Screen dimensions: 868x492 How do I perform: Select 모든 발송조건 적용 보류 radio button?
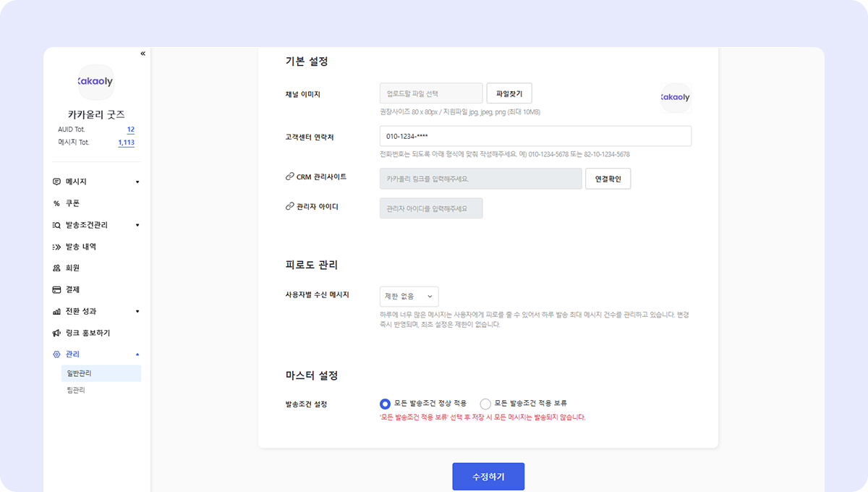(x=485, y=404)
